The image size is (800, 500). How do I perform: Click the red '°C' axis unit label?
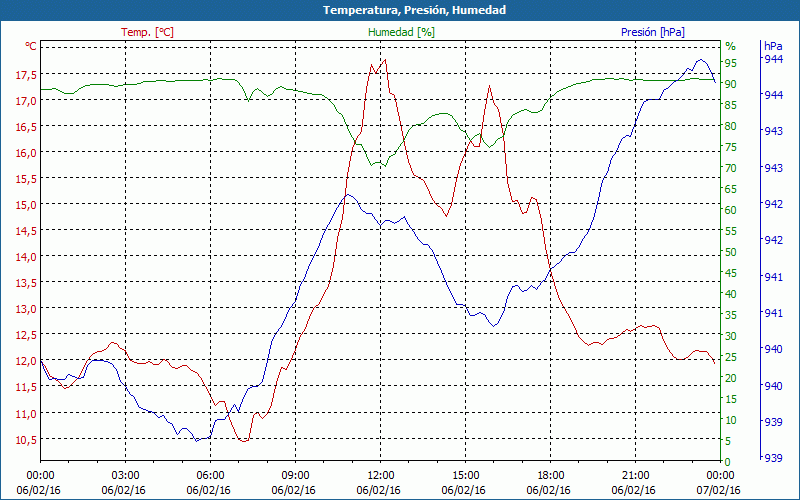point(31,46)
